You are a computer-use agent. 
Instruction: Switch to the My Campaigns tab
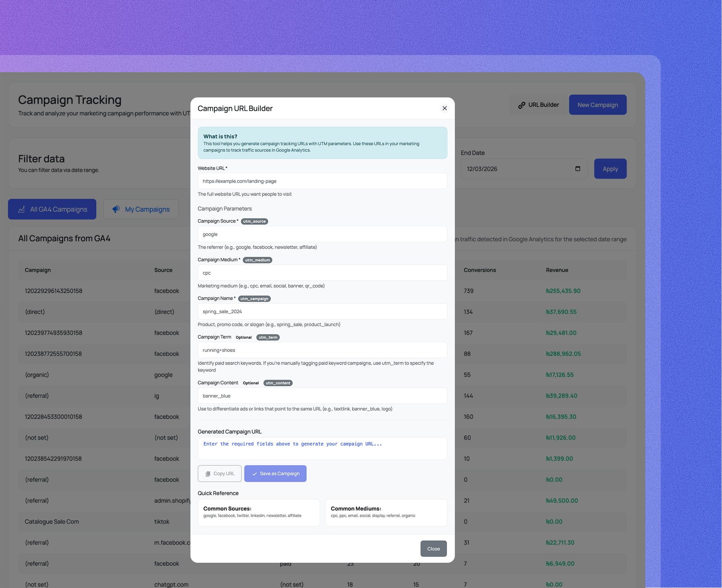(141, 209)
